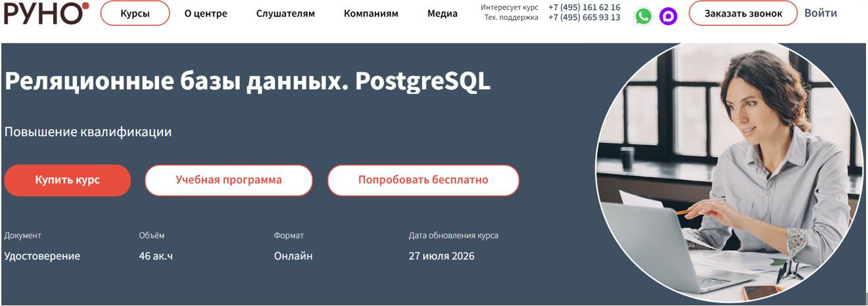Open the purple messenger chat icon
This screenshot has width=868, height=306.
[668, 16]
